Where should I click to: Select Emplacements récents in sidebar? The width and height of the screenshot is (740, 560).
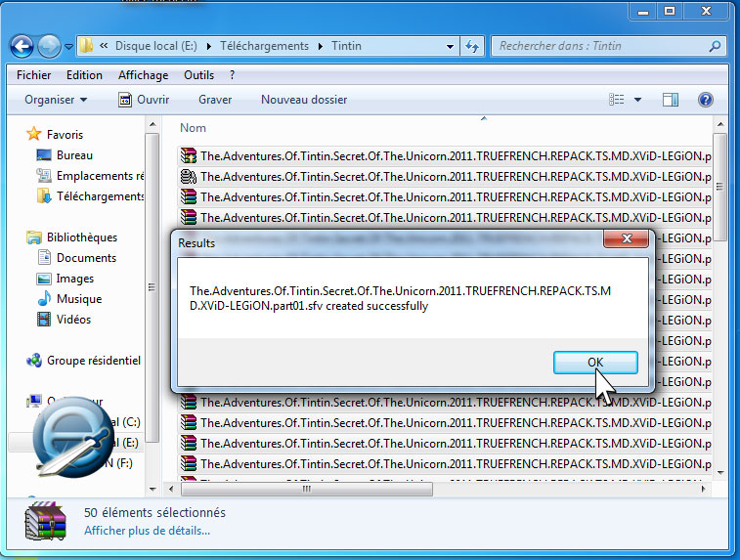click(100, 176)
